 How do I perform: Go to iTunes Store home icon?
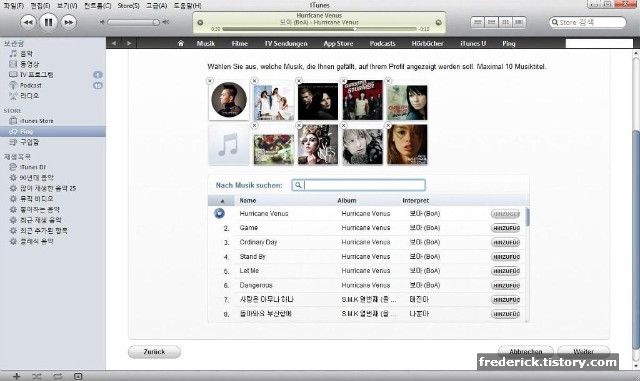click(180, 43)
